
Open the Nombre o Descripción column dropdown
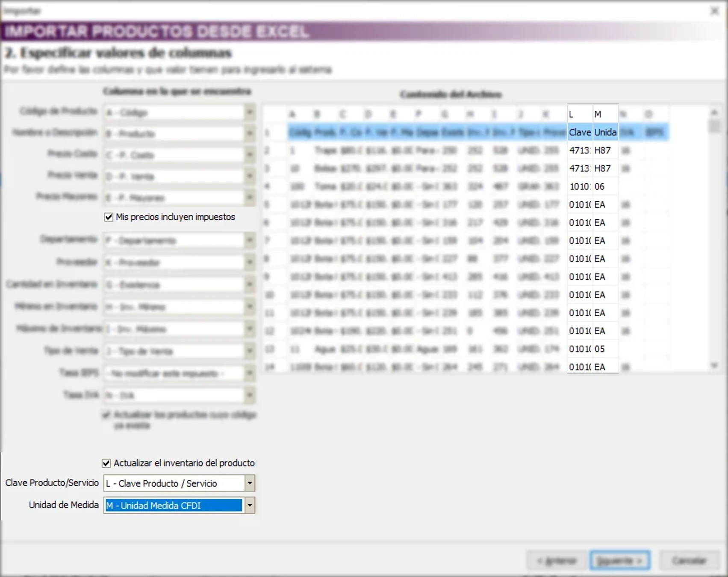point(250,133)
